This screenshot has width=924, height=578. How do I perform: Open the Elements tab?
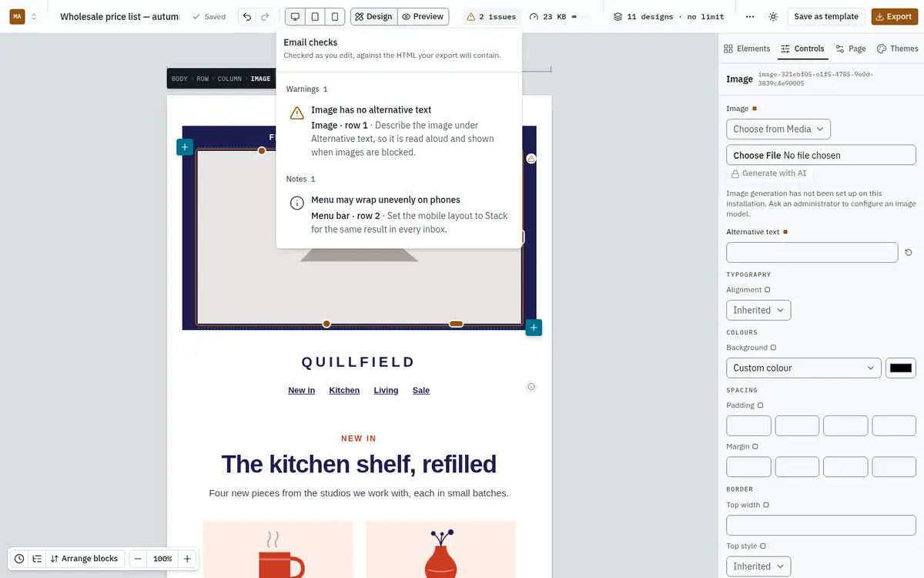(x=747, y=49)
